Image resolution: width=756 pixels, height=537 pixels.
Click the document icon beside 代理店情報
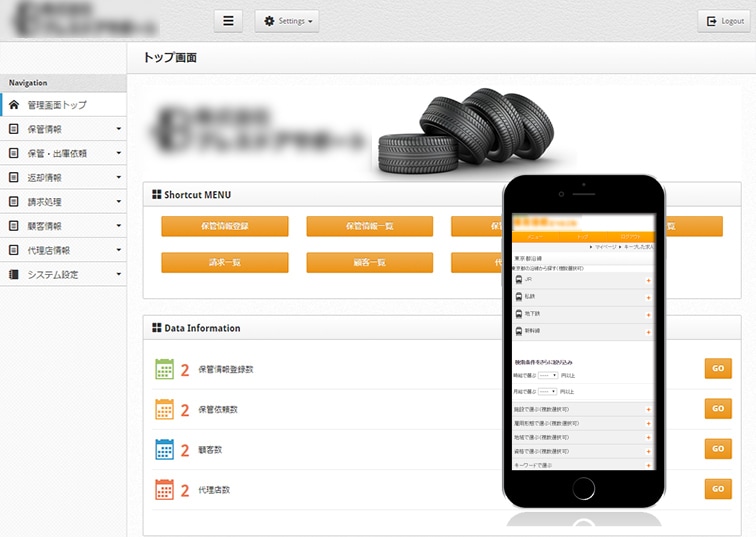(x=14, y=250)
